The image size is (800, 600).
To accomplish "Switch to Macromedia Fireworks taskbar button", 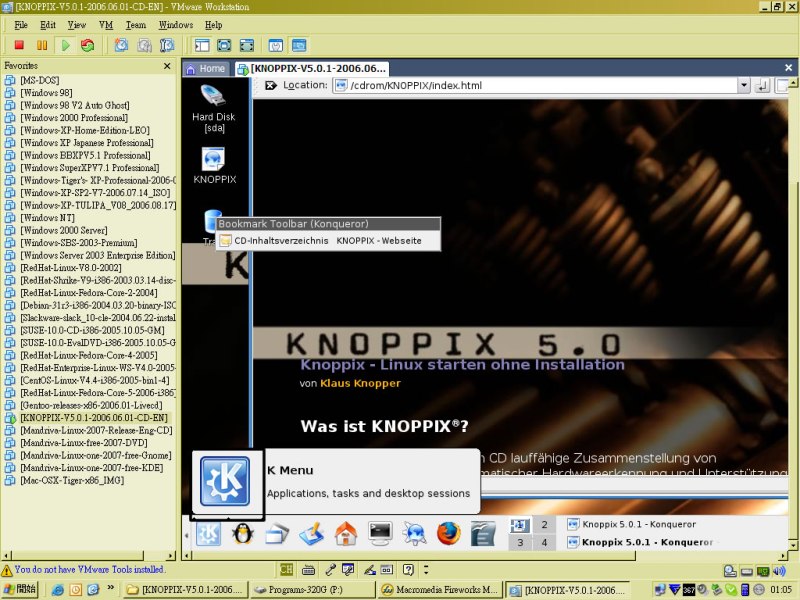I will [x=440, y=590].
